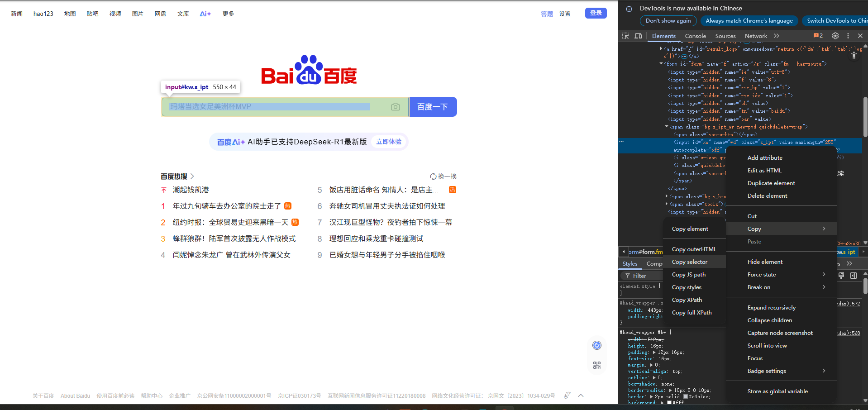Viewport: 868px width, 410px height.
Task: Click the Ai+ icon in top navigation
Action: [205, 14]
